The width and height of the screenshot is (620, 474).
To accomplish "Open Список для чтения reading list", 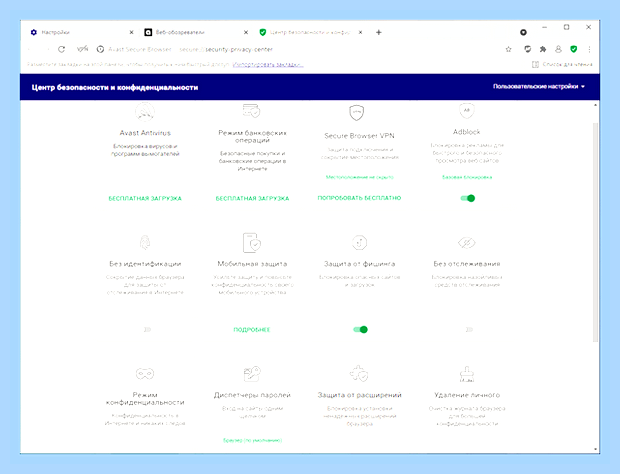I will pos(562,64).
